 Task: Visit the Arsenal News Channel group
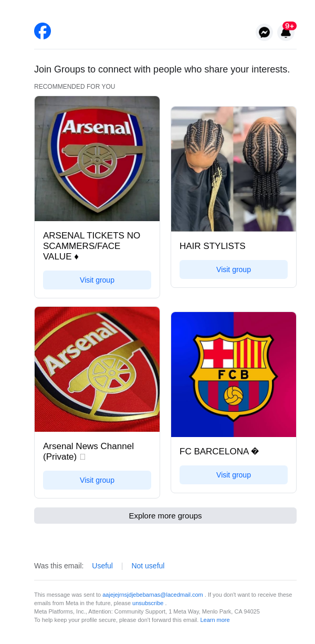click(x=97, y=480)
